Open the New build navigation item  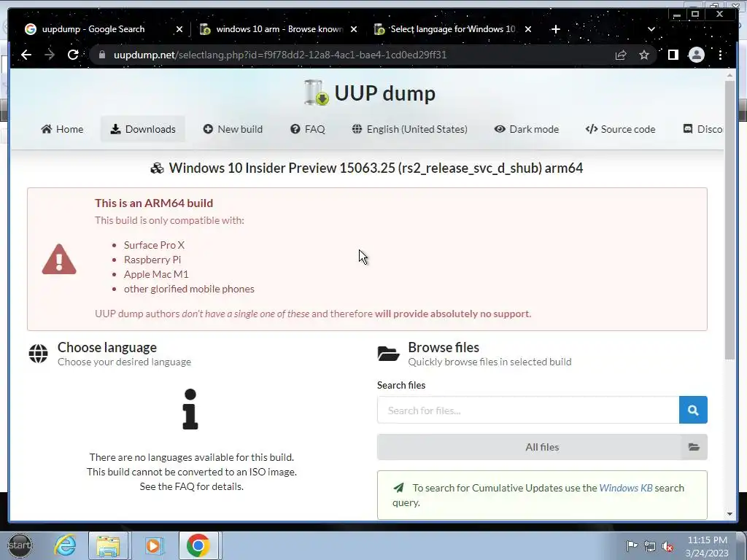(233, 129)
